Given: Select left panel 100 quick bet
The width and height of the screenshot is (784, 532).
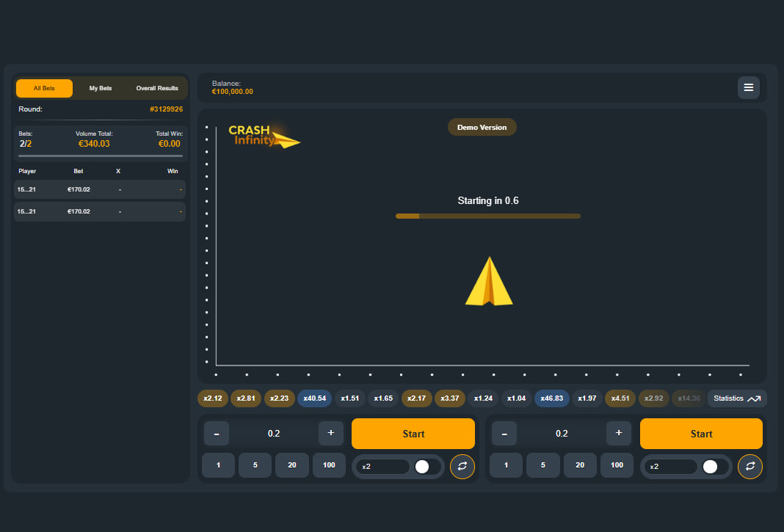Looking at the screenshot, I should pyautogui.click(x=329, y=465).
